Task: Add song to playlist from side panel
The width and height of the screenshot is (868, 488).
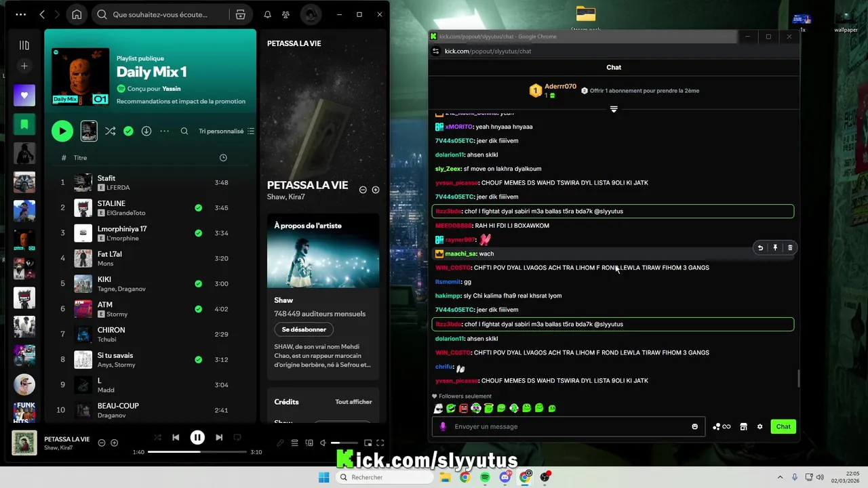Action: [x=376, y=190]
